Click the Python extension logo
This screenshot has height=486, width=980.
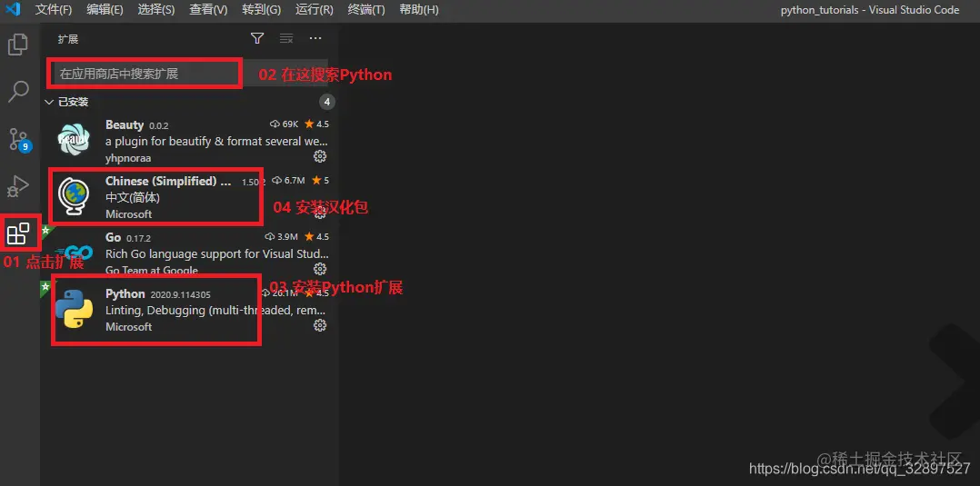tap(74, 309)
